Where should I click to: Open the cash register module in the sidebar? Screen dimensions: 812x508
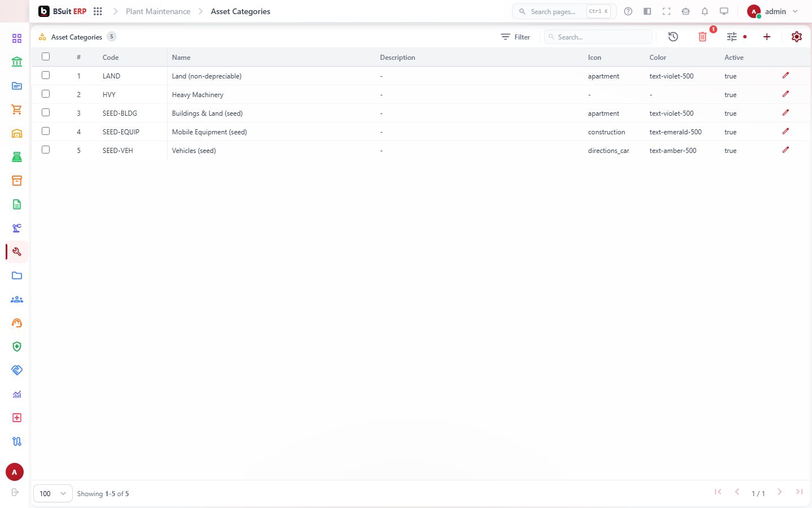point(17,157)
